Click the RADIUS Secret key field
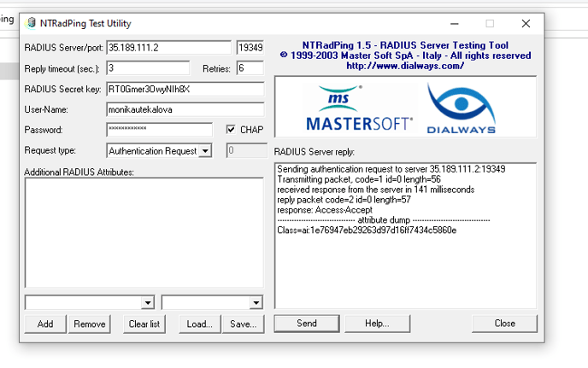 (x=185, y=89)
